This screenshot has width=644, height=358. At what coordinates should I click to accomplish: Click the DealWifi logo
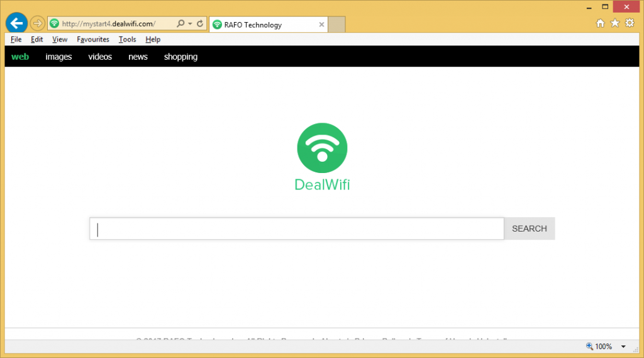coord(322,148)
